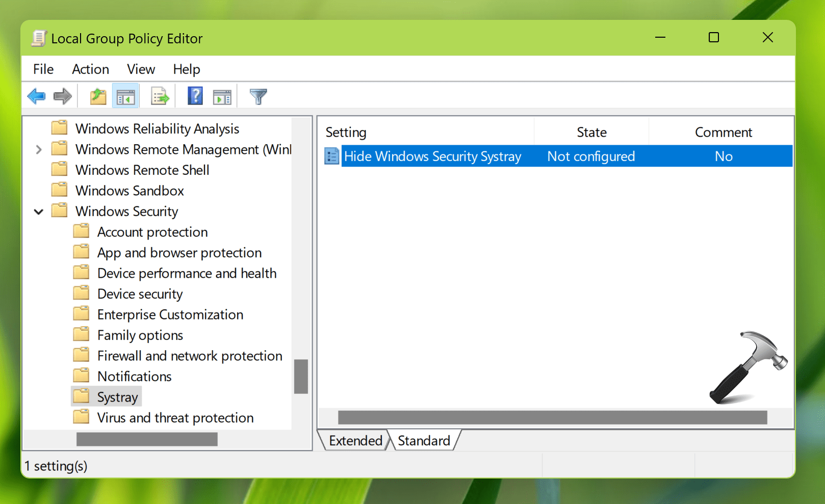This screenshot has height=504, width=825.
Task: Click the Export List toolbar icon
Action: [x=160, y=96]
